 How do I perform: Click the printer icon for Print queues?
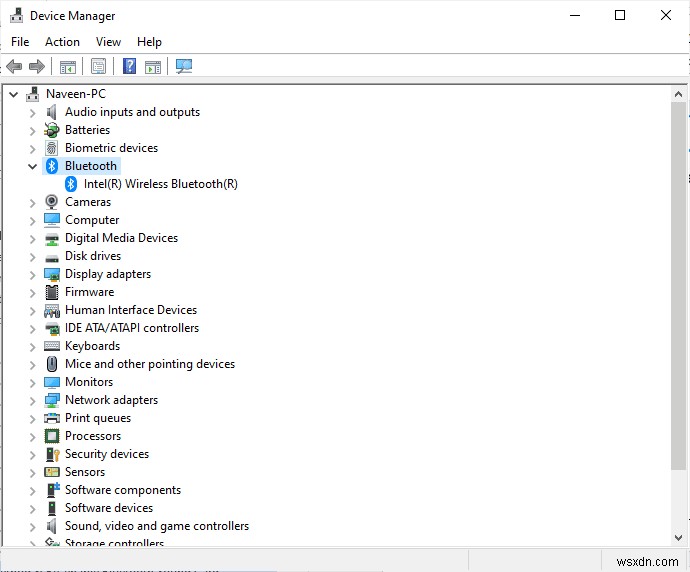pos(52,418)
